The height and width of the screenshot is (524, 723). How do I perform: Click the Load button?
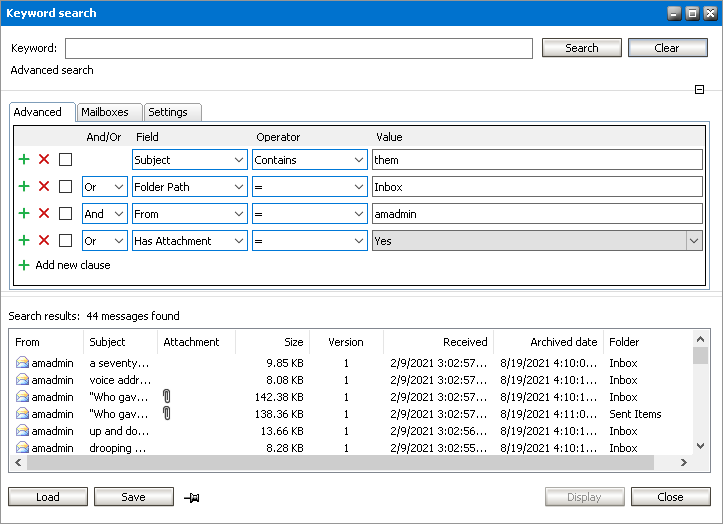point(48,497)
